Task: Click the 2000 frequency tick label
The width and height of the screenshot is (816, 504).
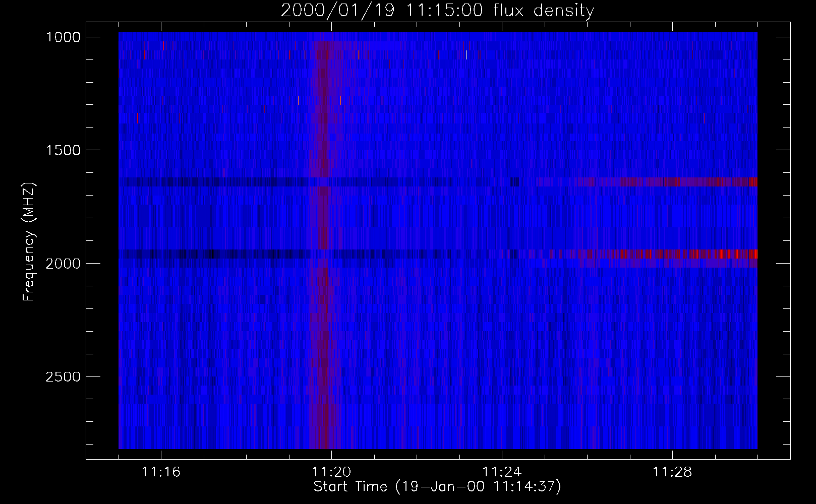Action: click(63, 264)
